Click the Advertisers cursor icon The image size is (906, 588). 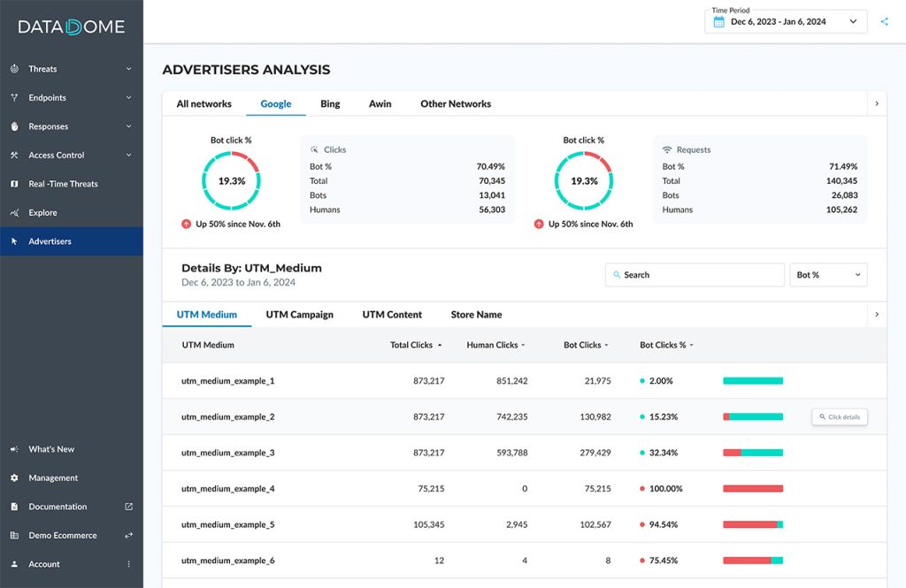(15, 241)
